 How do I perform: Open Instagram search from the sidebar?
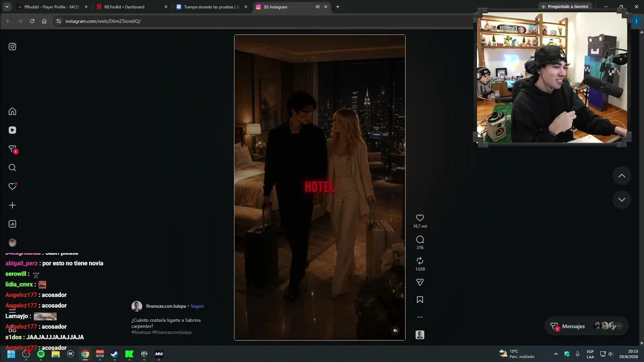tap(13, 168)
